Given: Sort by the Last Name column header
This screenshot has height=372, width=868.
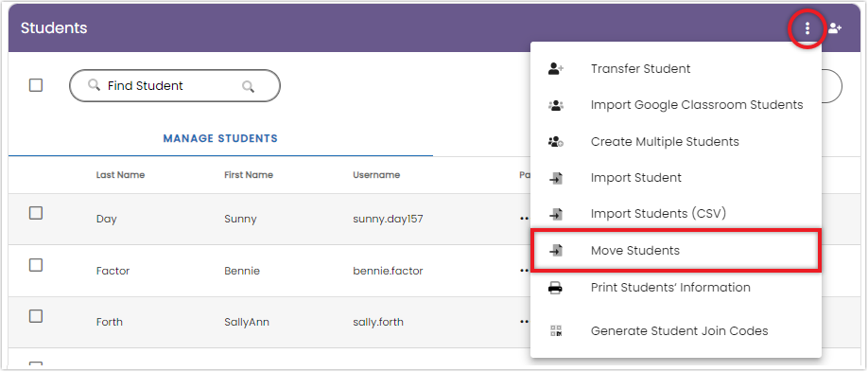Looking at the screenshot, I should [120, 174].
